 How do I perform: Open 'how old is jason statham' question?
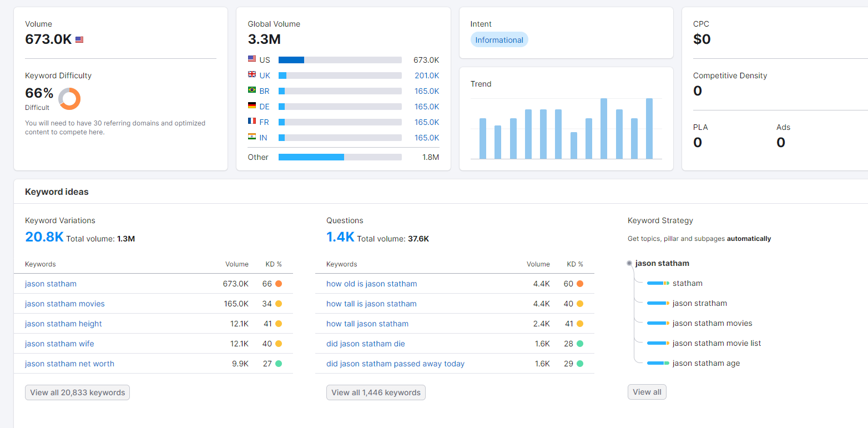point(371,284)
